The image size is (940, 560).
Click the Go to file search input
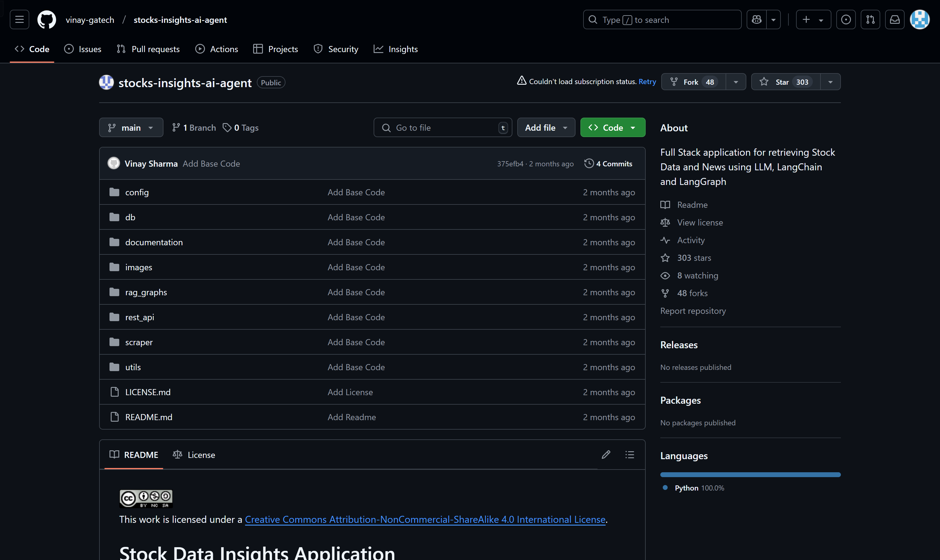click(x=442, y=127)
